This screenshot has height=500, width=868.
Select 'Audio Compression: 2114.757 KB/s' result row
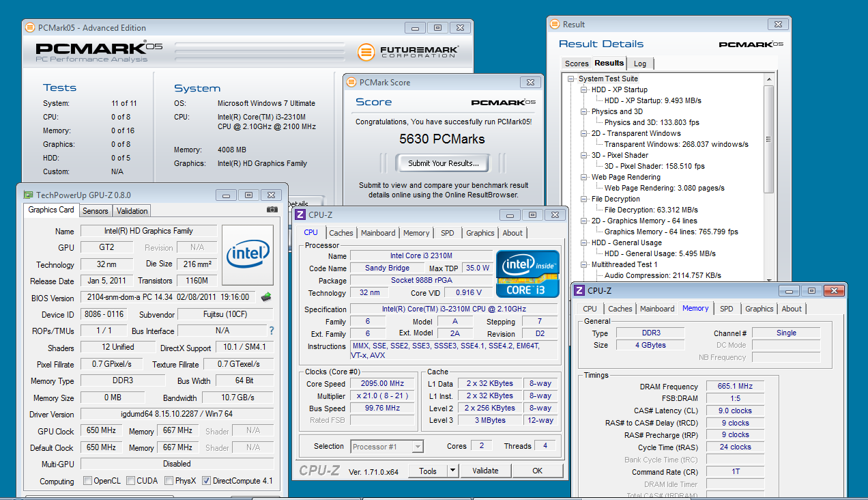point(663,276)
